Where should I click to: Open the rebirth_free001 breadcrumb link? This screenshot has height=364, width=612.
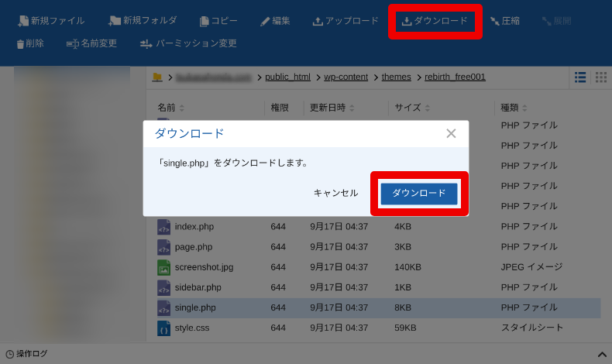455,77
